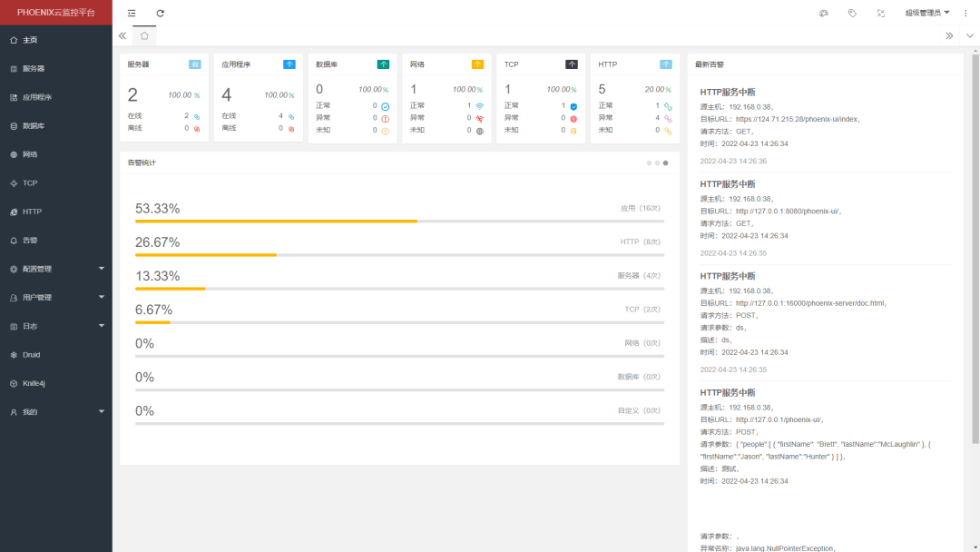Screen dimensions: 980x552
Task: Click the vertical three-dot more icon
Action: click(x=965, y=14)
